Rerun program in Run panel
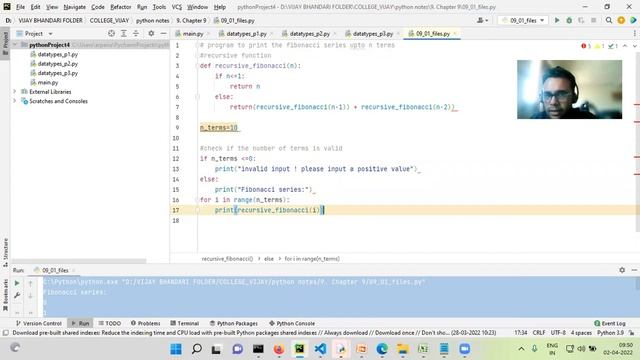The width and height of the screenshot is (640, 360). tap(17, 283)
